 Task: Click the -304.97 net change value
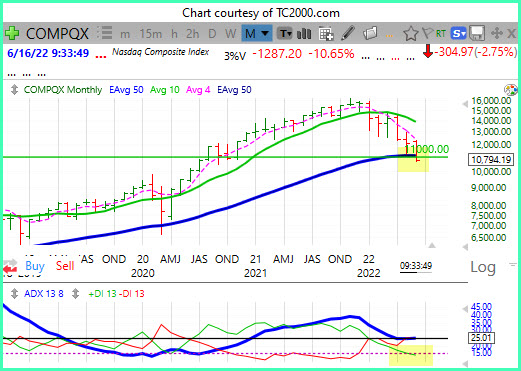[x=454, y=52]
